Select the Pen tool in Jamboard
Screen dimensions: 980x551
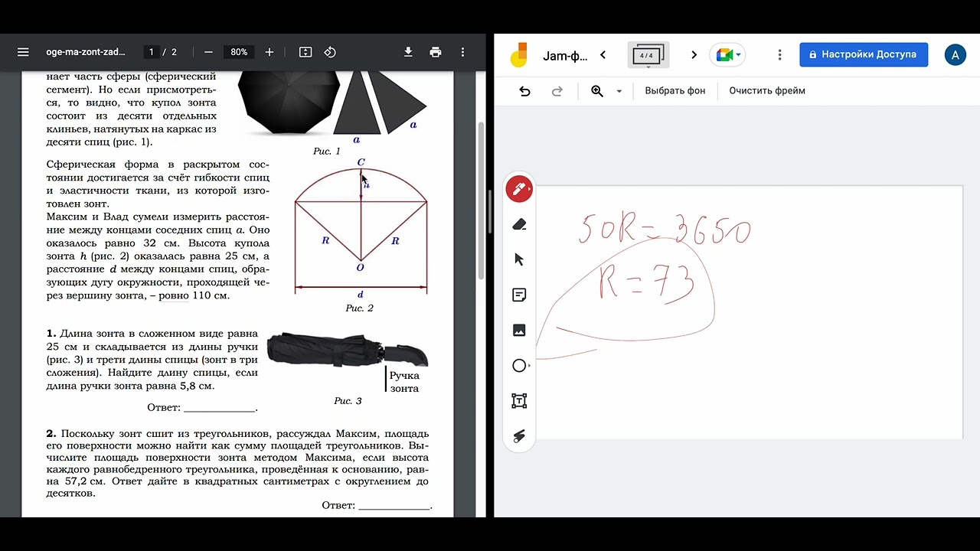coord(519,189)
